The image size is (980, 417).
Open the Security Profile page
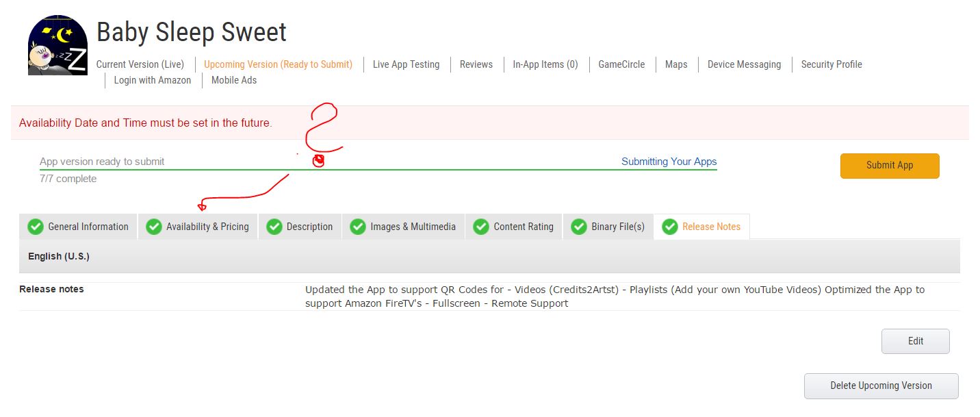coord(831,64)
